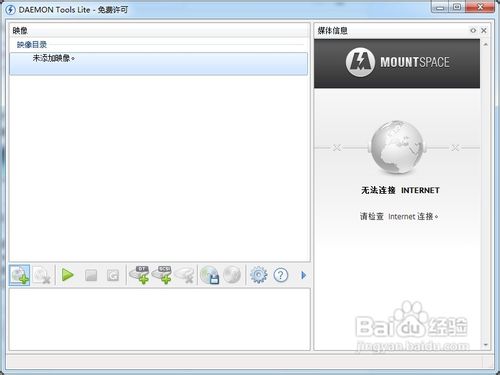Screen dimensions: 500x375
Task: Click the Burn image disc icon
Action: coord(232,275)
